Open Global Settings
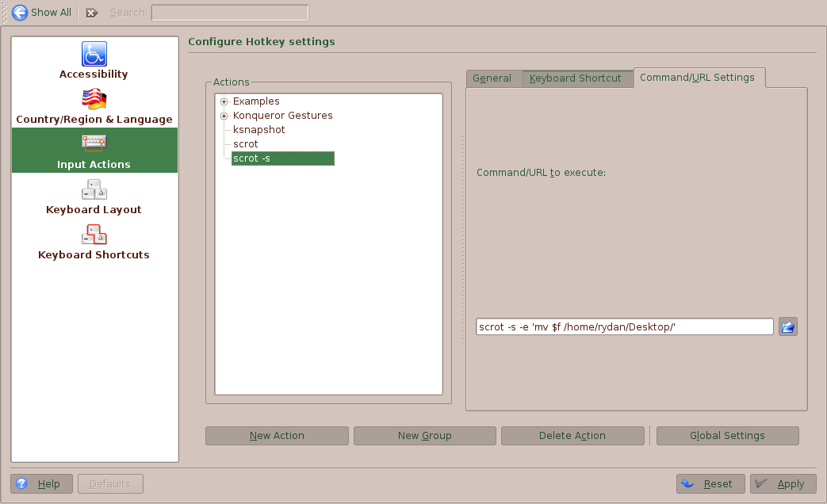This screenshot has width=827, height=504. (727, 436)
